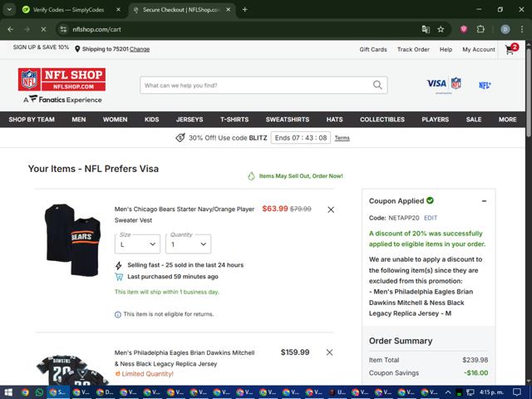Click the Change shipping zip link
This screenshot has width=532, height=399.
pos(140,49)
